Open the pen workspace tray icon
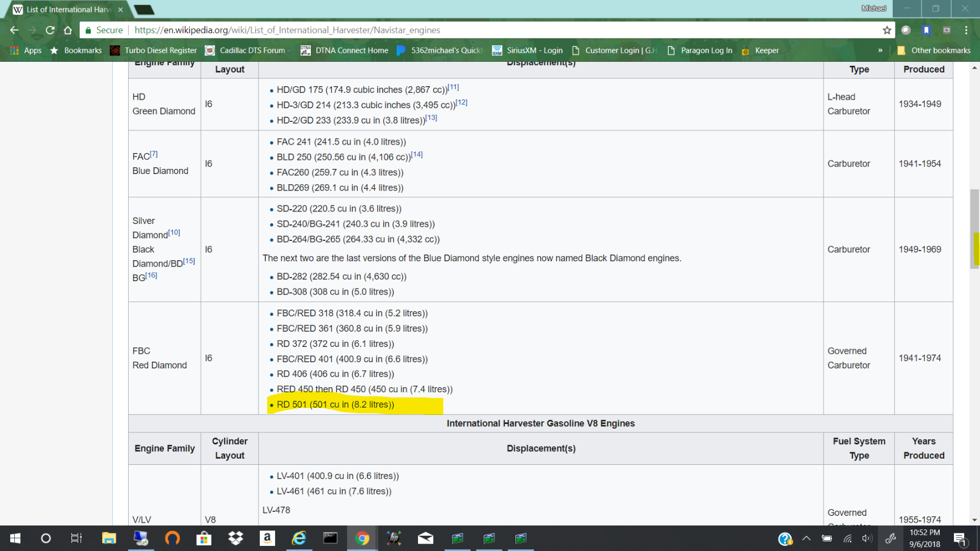Screen dimensions: 980x551 pos(891,539)
